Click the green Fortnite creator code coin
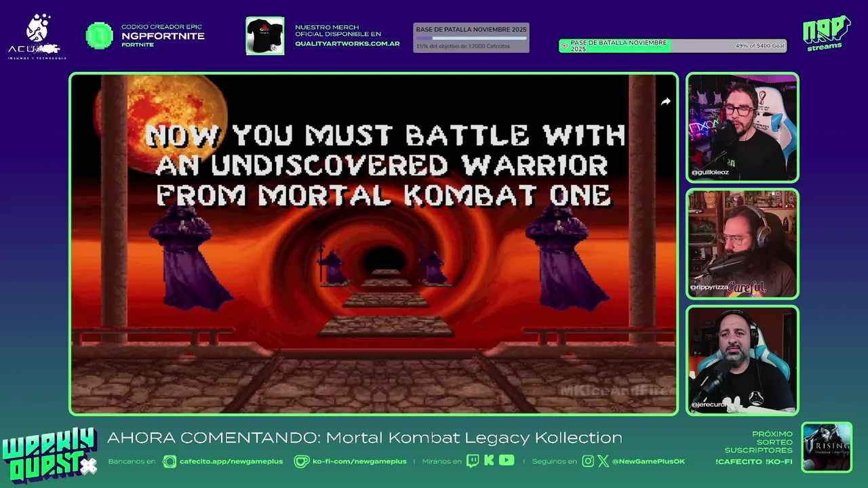This screenshot has height=488, width=868. pyautogui.click(x=100, y=36)
